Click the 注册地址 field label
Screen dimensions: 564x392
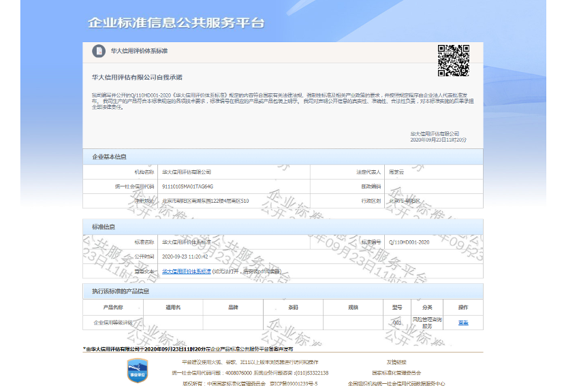pos(144,201)
